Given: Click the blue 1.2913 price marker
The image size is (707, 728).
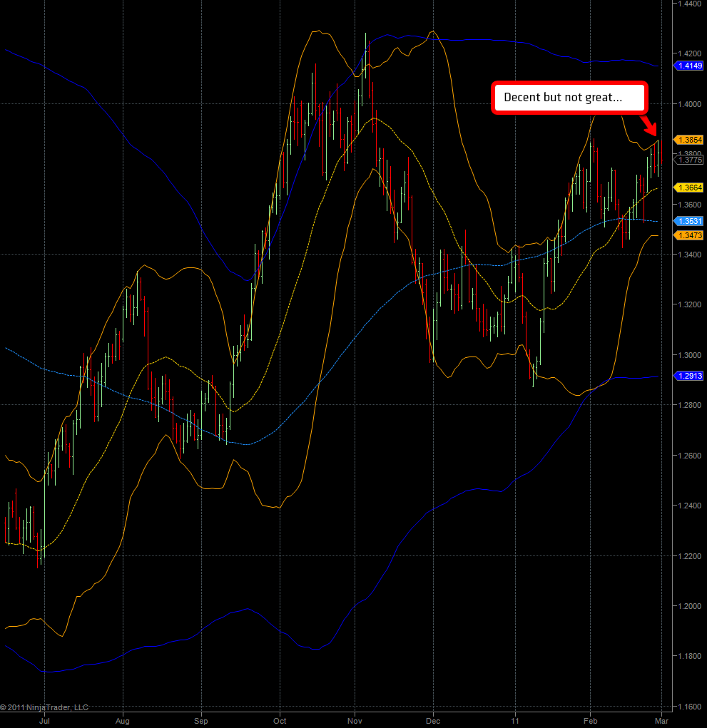Looking at the screenshot, I should (x=689, y=375).
